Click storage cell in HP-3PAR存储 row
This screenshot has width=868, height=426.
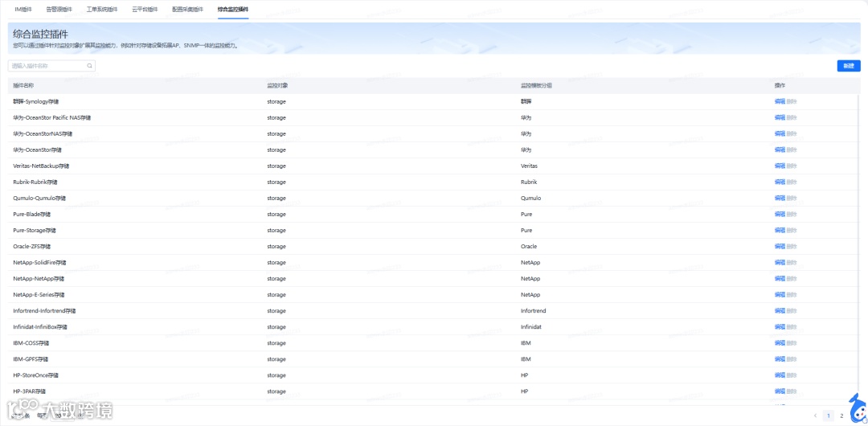(276, 391)
